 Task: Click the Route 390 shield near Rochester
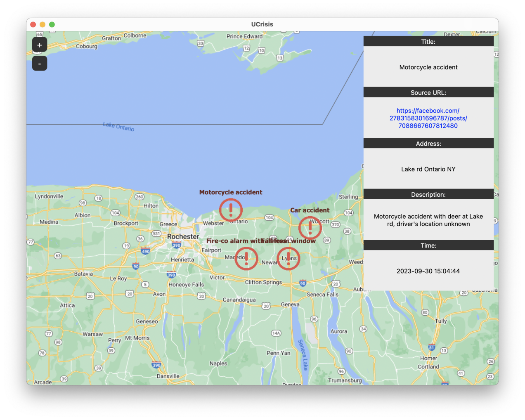pos(176,245)
